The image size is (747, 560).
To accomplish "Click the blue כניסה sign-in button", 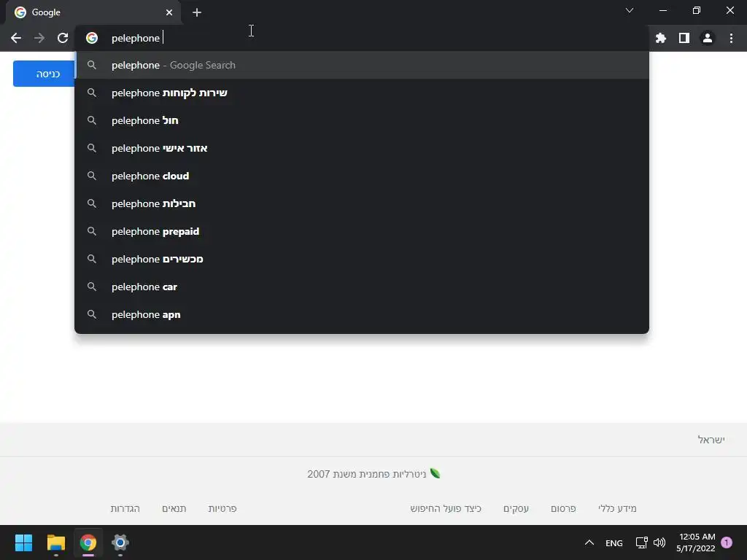I will point(44,74).
